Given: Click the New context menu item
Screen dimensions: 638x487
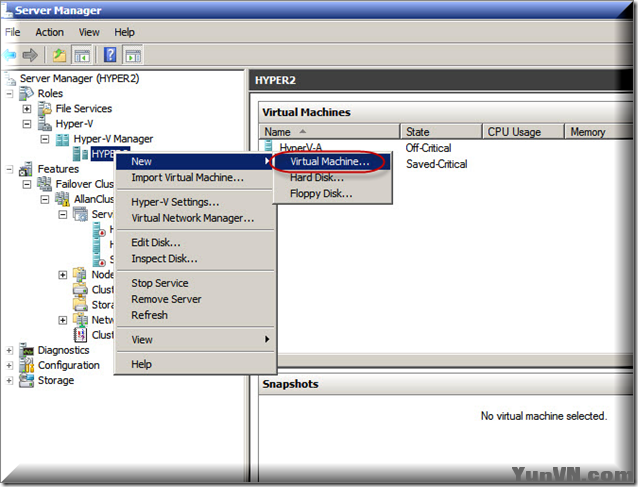Looking at the screenshot, I should click(195, 162).
